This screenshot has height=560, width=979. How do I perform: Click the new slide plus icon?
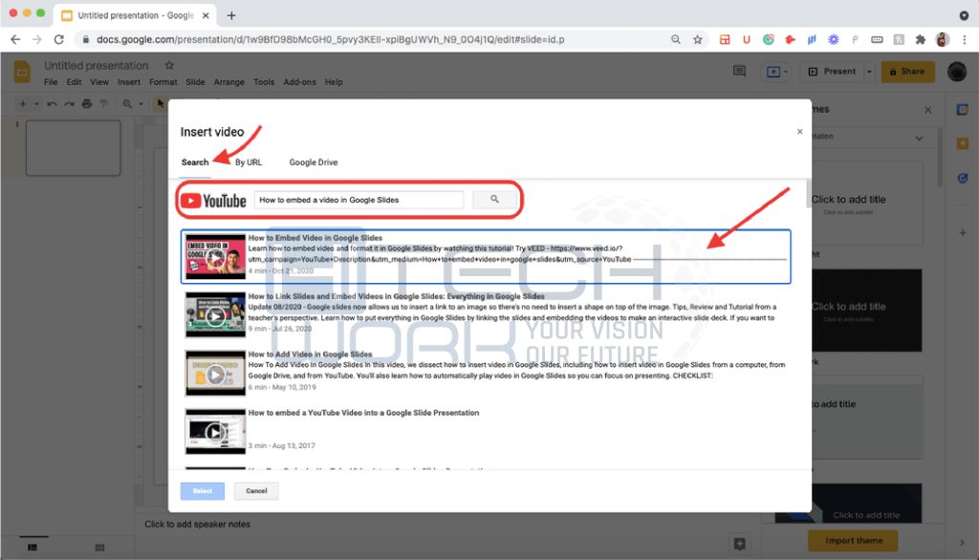click(23, 103)
